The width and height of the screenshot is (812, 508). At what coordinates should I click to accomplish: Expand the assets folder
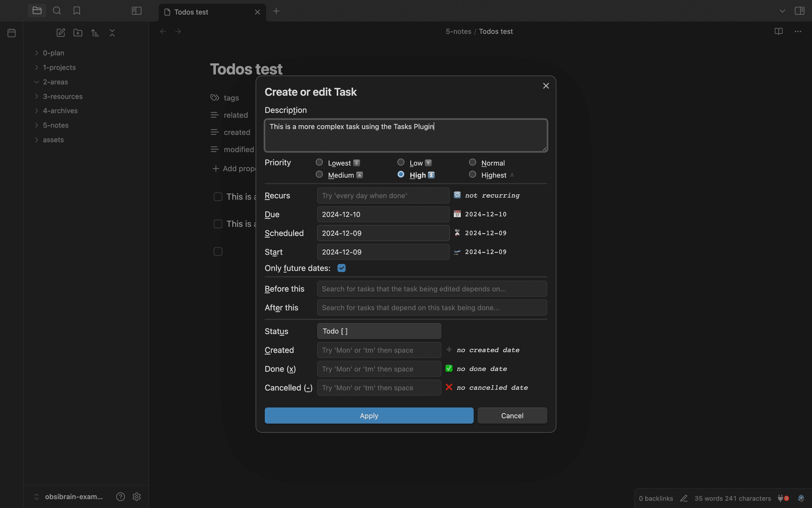tap(37, 140)
